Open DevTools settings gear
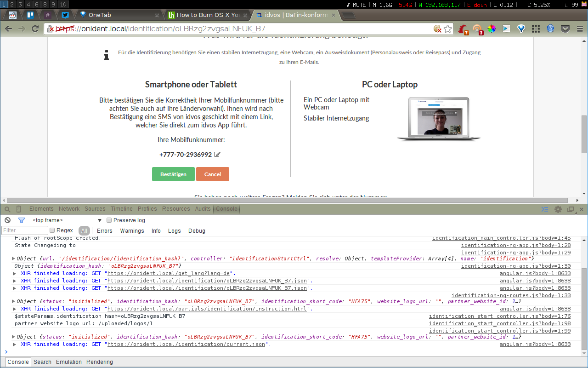The width and height of the screenshot is (588, 368). point(558,209)
